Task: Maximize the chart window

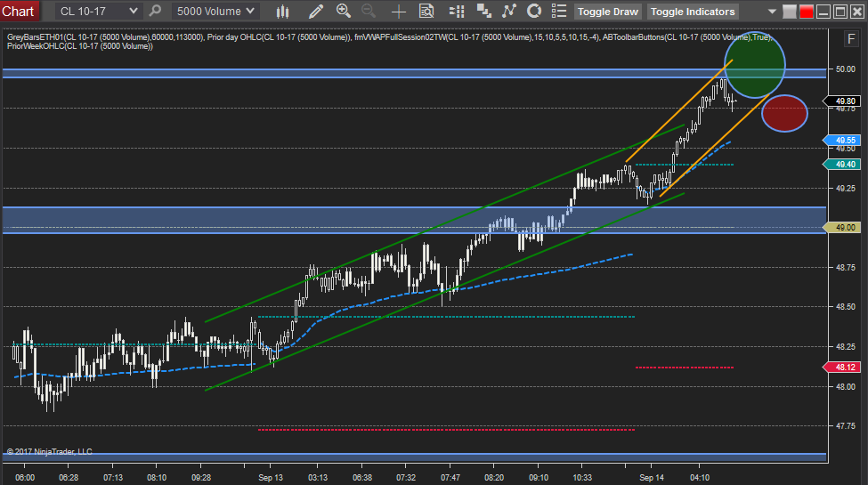Action: pos(840,12)
